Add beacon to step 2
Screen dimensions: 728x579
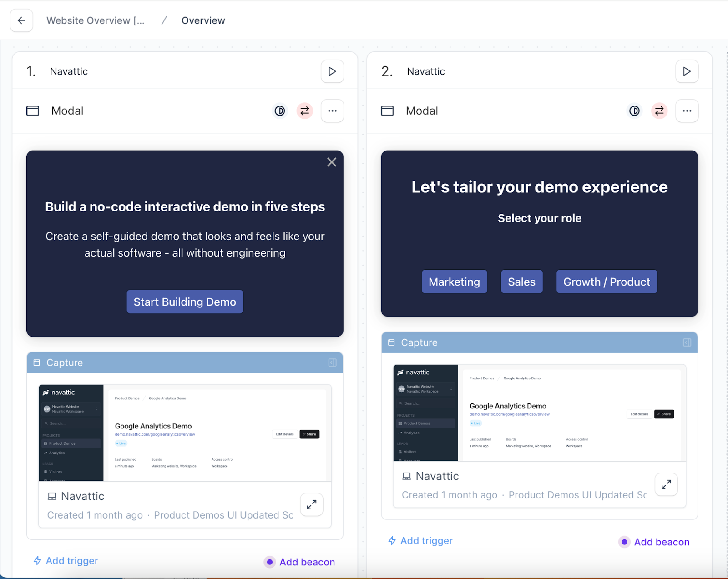pos(654,542)
